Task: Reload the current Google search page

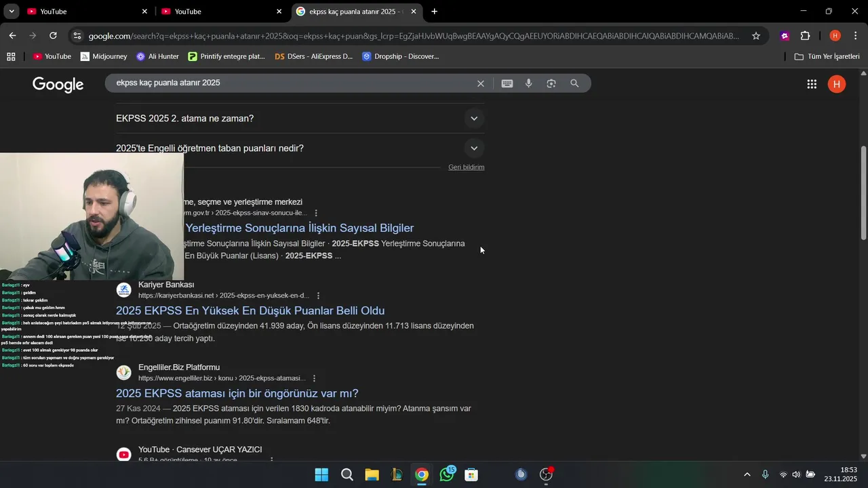Action: tap(53, 36)
